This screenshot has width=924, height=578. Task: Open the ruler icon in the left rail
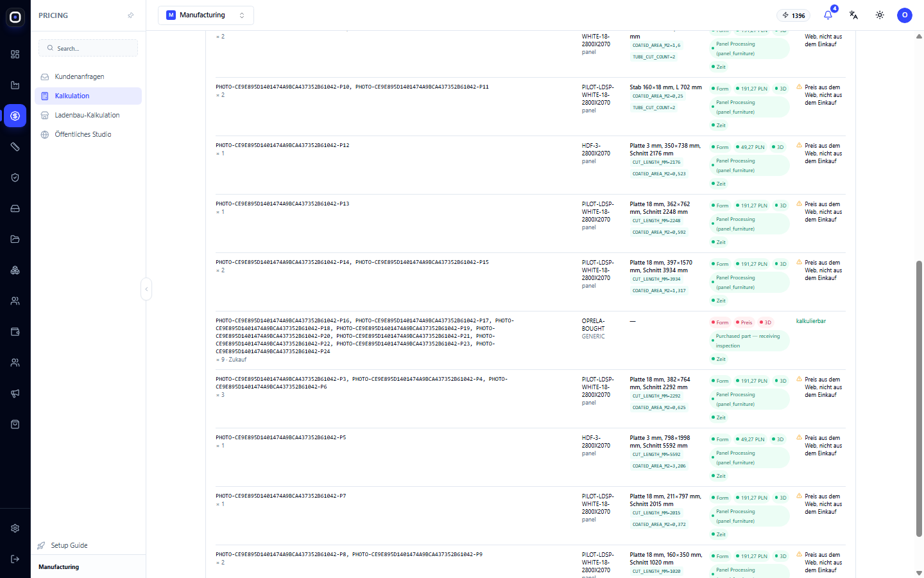coord(15,147)
